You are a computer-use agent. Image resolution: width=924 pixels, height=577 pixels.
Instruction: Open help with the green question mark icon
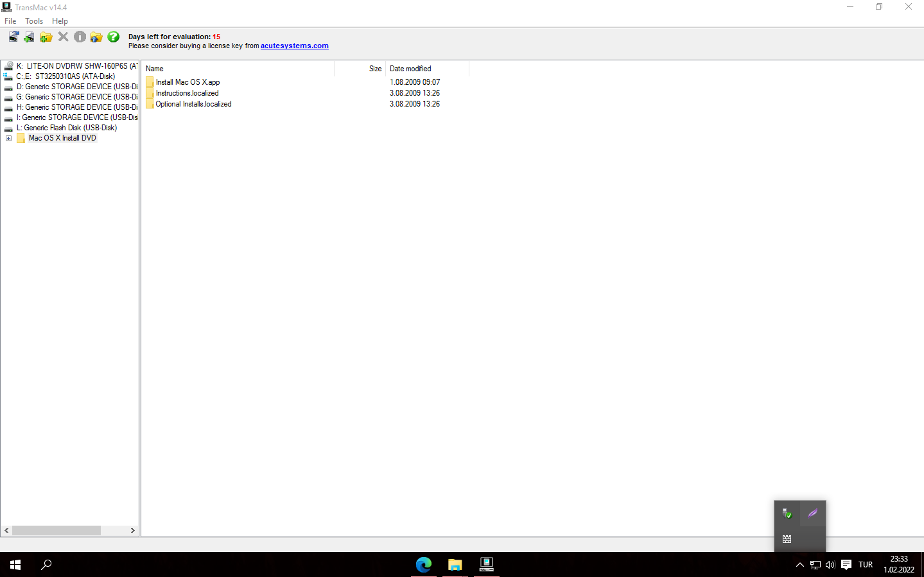point(114,37)
